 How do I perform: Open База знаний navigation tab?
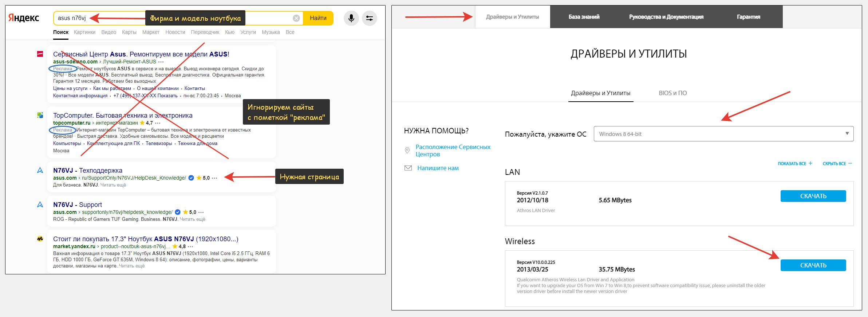584,17
